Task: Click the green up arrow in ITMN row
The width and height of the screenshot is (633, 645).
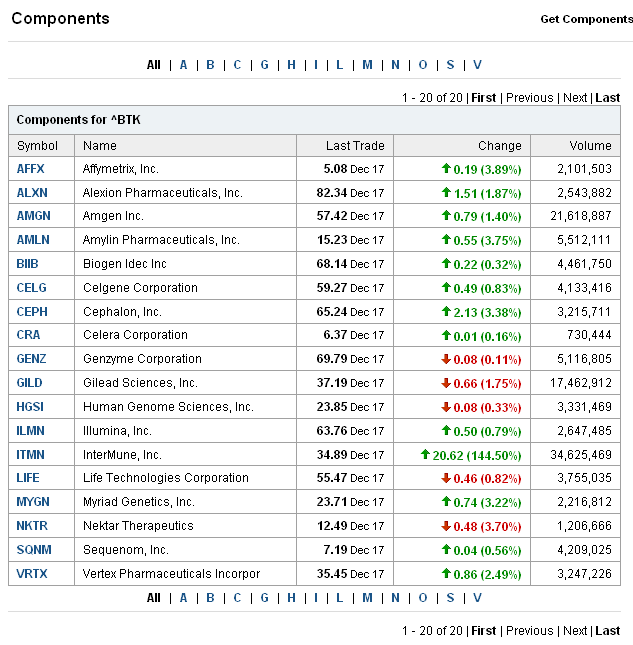Action: coord(425,454)
